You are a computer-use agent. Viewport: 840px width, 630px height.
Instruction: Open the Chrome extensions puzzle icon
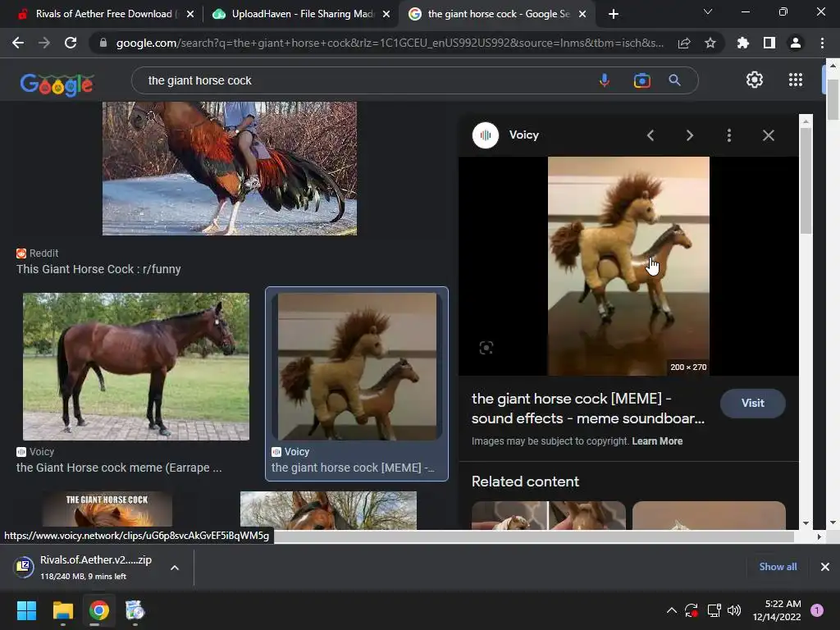point(743,43)
